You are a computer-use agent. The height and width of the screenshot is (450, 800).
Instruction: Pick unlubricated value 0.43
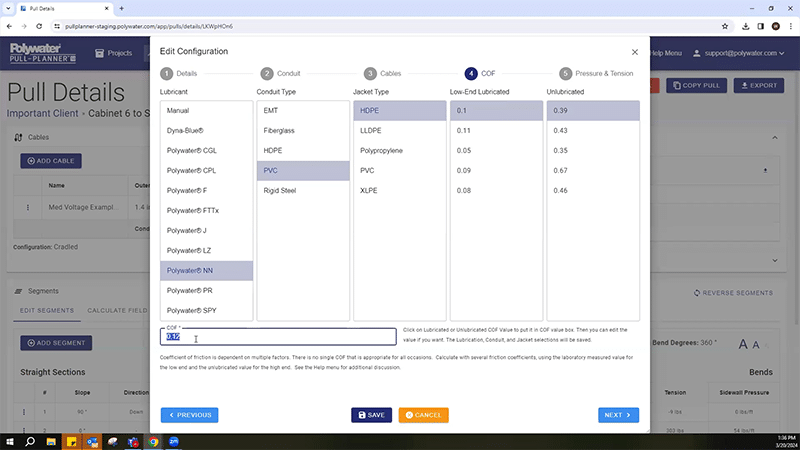593,131
